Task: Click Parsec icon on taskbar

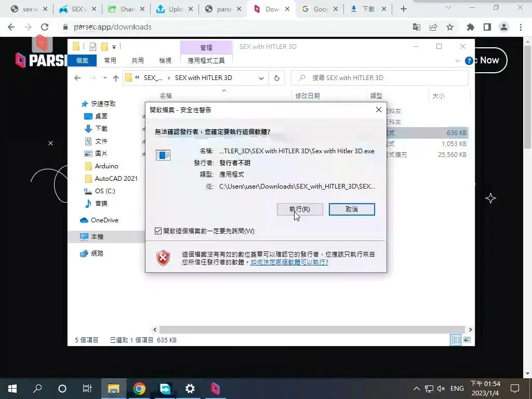Action: coord(216,389)
